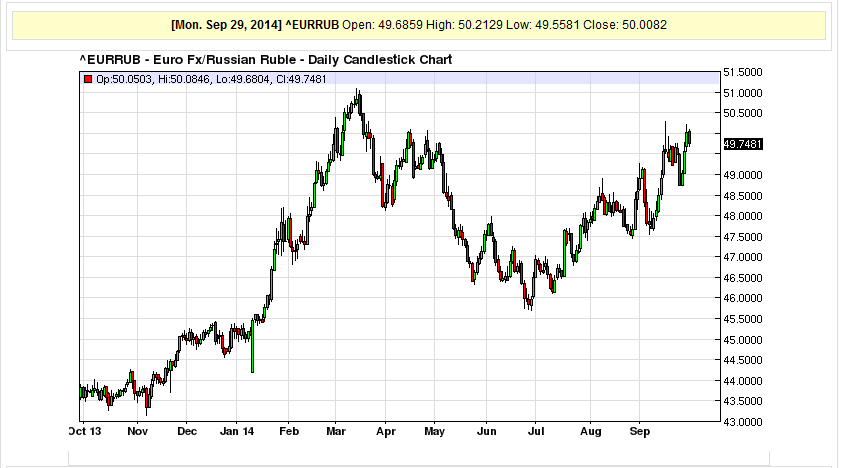Image resolution: width=841 pixels, height=468 pixels.
Task: Click the Sep month axis label
Action: click(x=636, y=434)
